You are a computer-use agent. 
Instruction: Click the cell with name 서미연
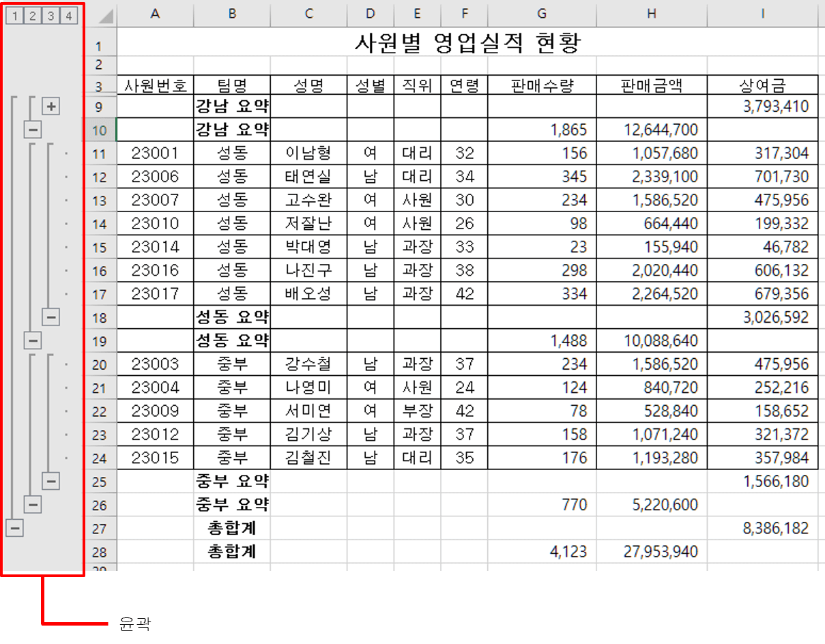pos(308,411)
